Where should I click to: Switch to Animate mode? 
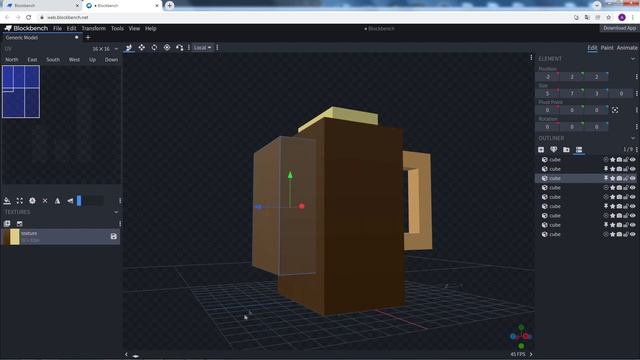(x=627, y=48)
